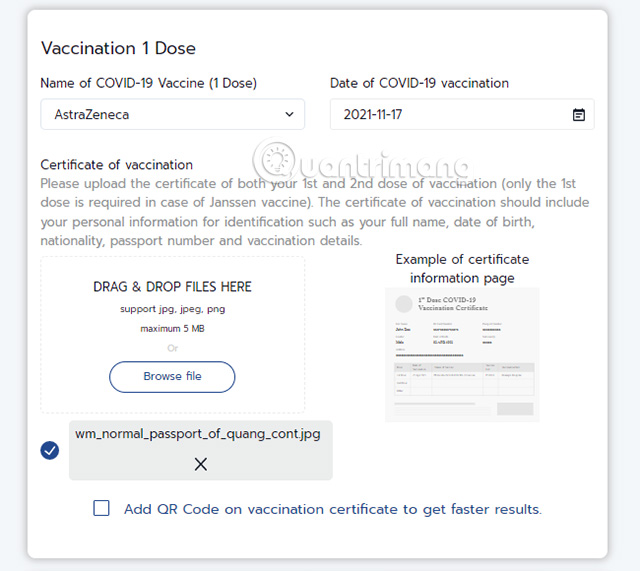Select the wm_normal_passport_of_quang_cont.jpg file name
The width and height of the screenshot is (640, 571).
click(197, 435)
